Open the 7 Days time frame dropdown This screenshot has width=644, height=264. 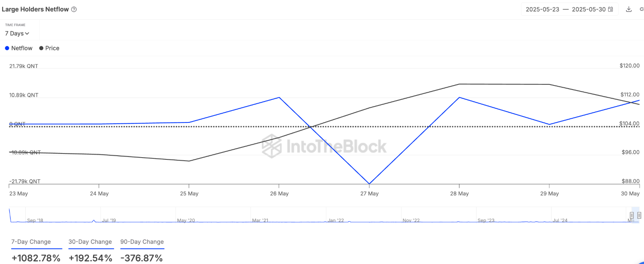point(17,33)
